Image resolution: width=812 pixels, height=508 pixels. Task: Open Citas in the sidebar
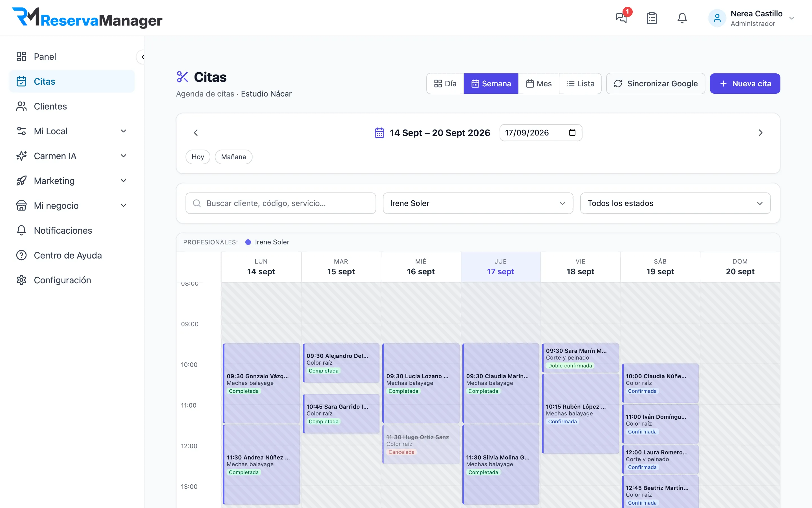72,81
